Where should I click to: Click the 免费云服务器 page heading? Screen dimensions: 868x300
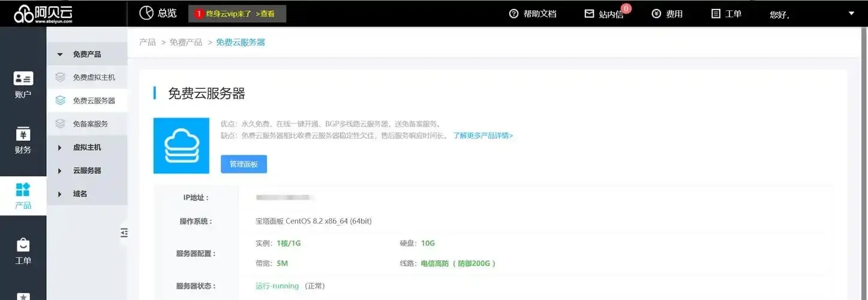pos(206,94)
